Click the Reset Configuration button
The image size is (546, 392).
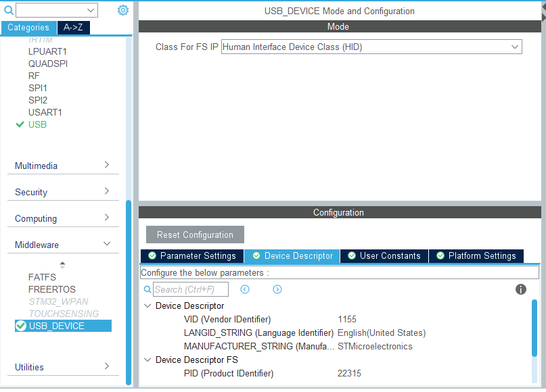195,235
